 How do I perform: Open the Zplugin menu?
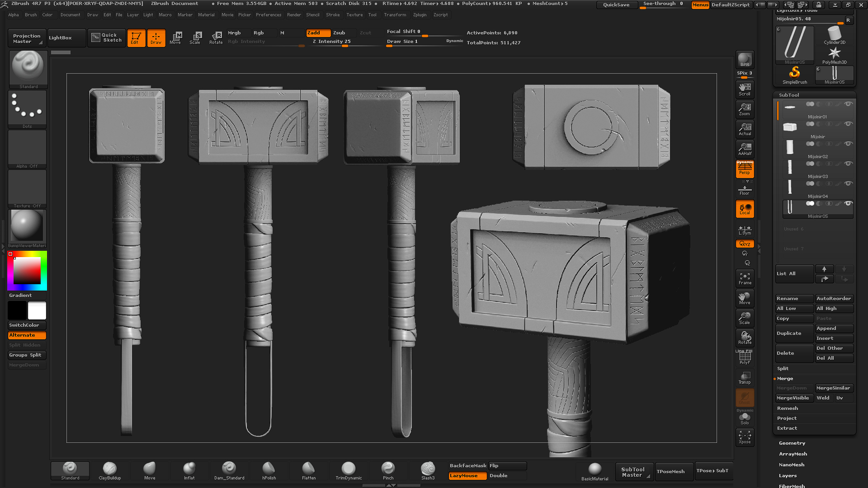point(420,15)
